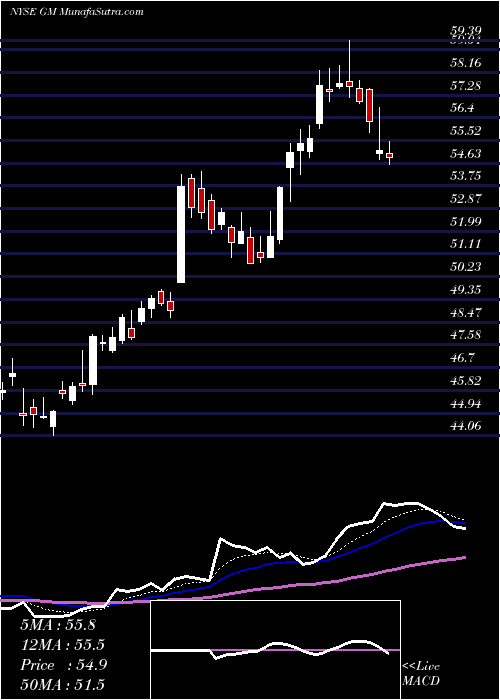Click the last red candlestick on the right
Viewport: 500px width, 700px height.
coord(389,153)
